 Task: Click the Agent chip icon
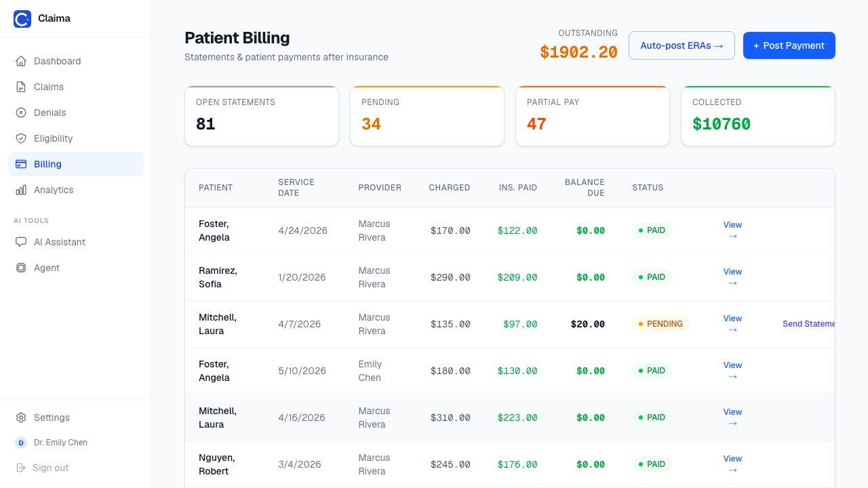click(x=21, y=268)
